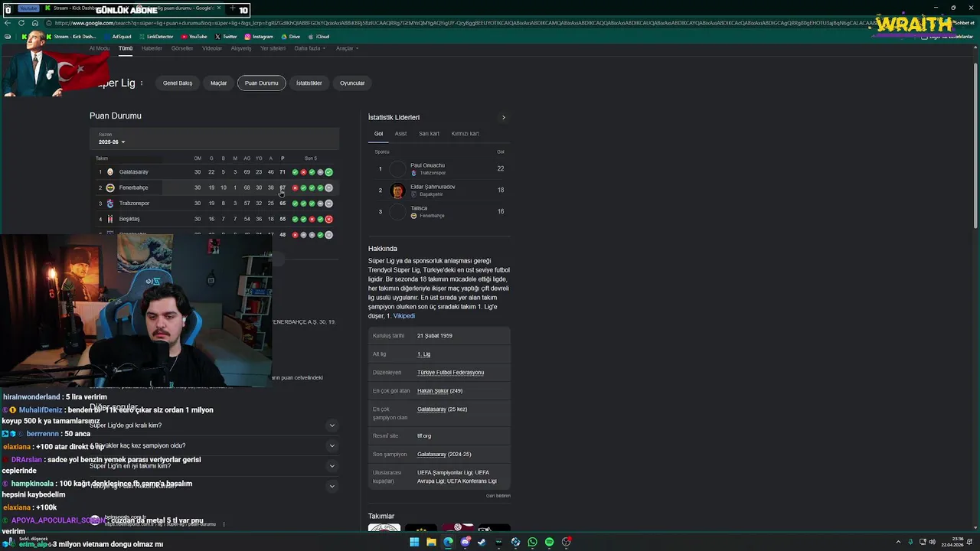The height and width of the screenshot is (551, 980).
Task: Open the Türkiye Futbol Federasyonu link
Action: [450, 373]
